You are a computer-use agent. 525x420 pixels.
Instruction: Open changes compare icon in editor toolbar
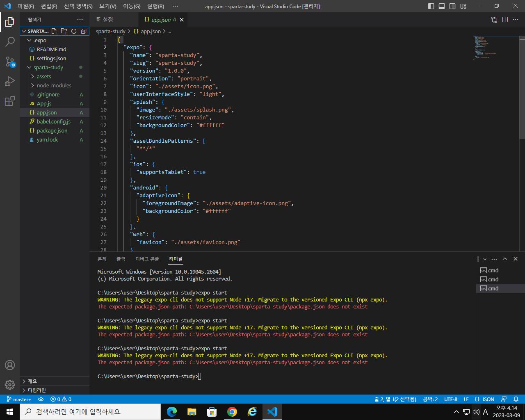[494, 20]
